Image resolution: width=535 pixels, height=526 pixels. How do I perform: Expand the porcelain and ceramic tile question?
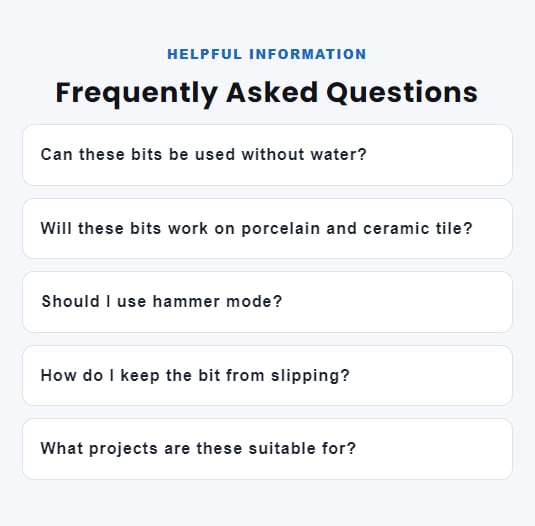(x=267, y=229)
